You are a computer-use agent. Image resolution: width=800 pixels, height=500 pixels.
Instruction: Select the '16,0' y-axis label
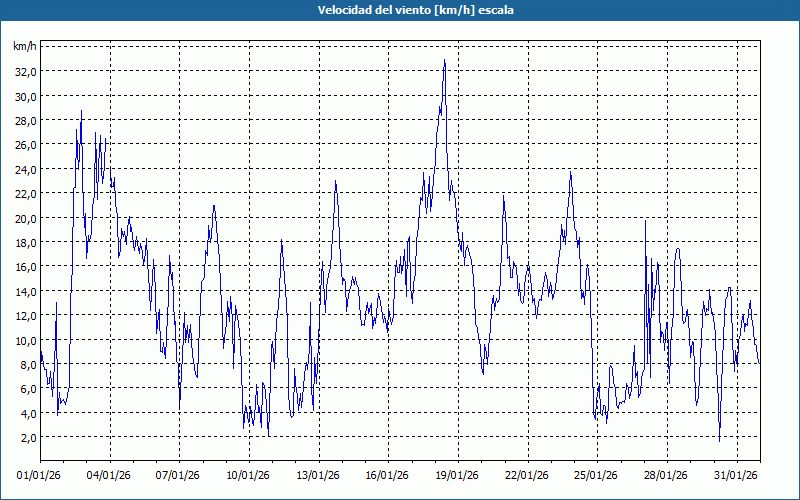tap(26, 267)
